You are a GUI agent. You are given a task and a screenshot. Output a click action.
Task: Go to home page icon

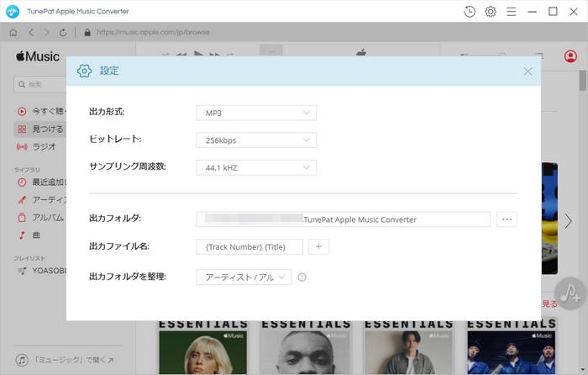coord(13,33)
